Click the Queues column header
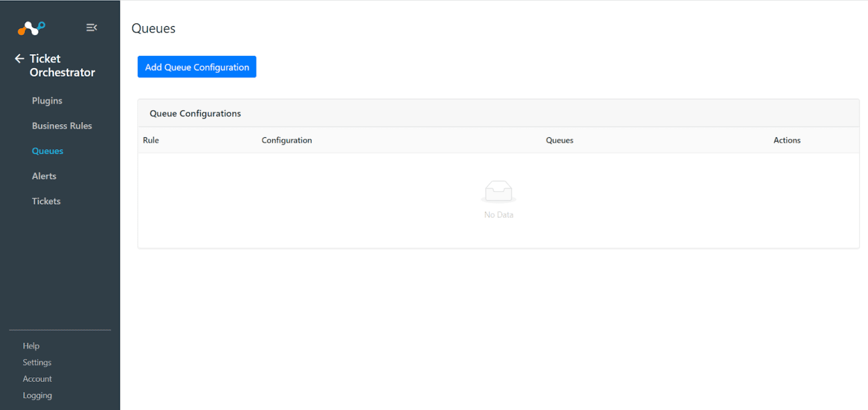This screenshot has height=410, width=868. coord(559,140)
